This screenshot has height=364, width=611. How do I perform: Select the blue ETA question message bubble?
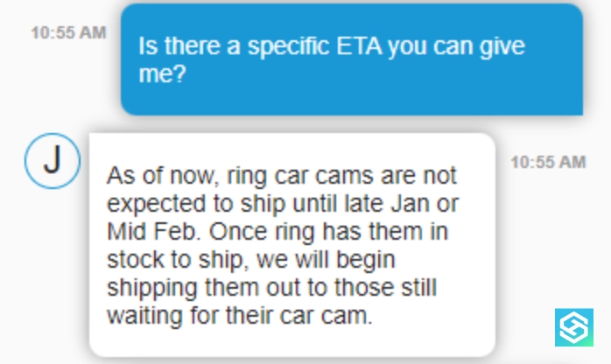click(350, 61)
